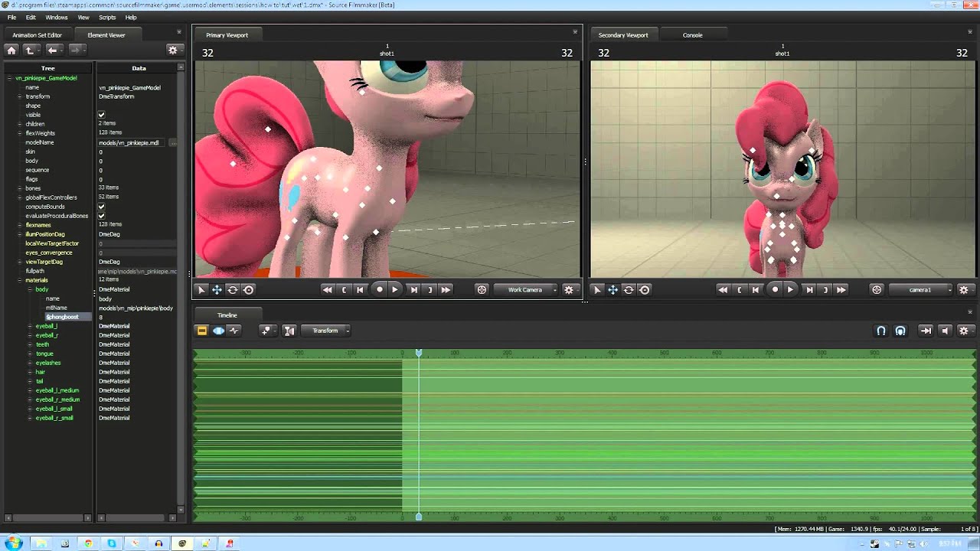Select the move manipulator in Secondary Viewport

(x=613, y=289)
